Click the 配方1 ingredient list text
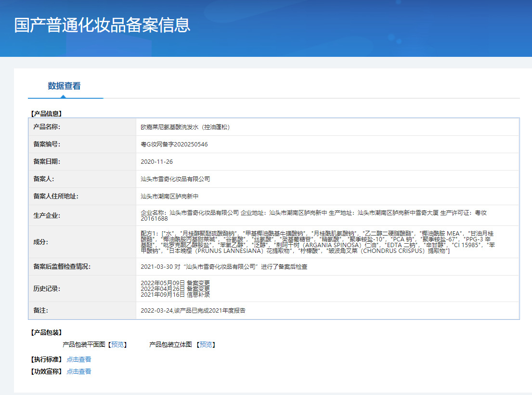Viewport: 532px width, 395px height. (x=318, y=242)
